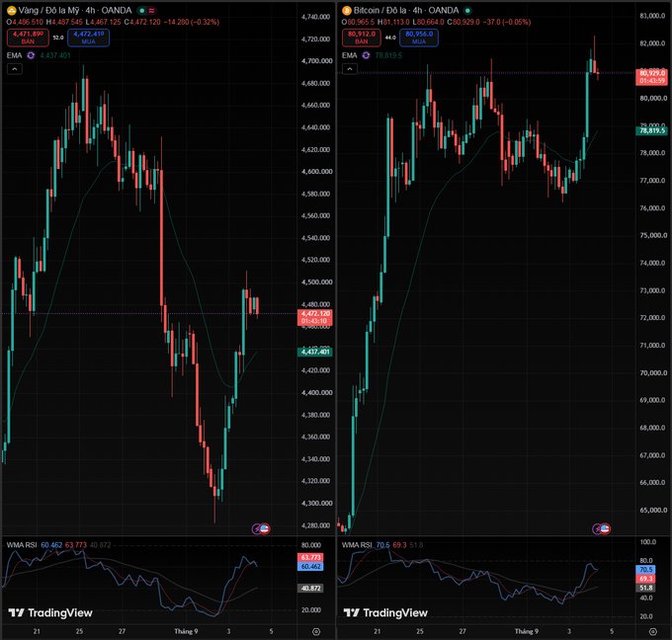Click the green 4,437.401 EMA axis label
The height and width of the screenshot is (640, 672).
[315, 352]
